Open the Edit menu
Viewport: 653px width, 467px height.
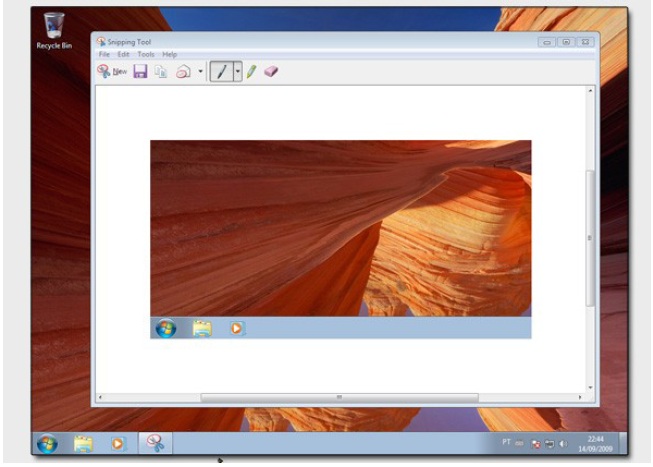pos(124,54)
